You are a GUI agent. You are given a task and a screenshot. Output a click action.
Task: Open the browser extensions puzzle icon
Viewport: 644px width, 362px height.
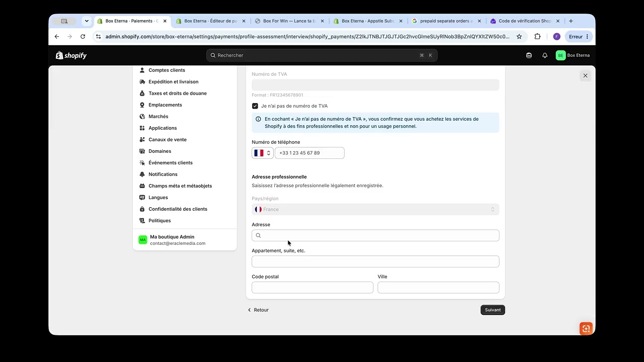pos(537,37)
